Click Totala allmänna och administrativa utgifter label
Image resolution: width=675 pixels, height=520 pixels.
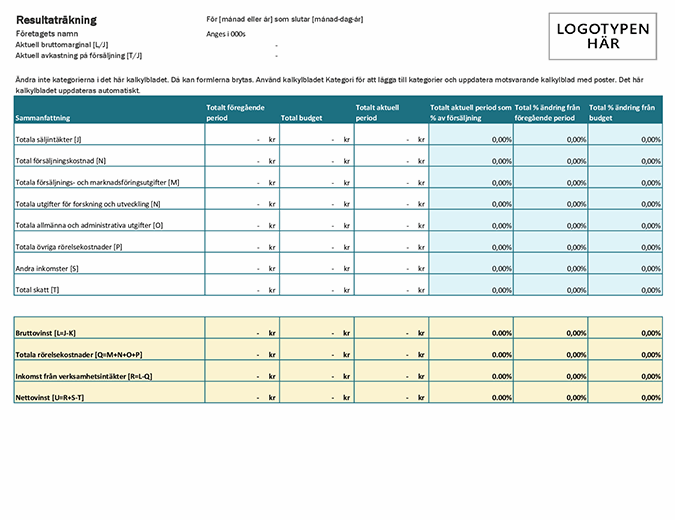[89, 225]
